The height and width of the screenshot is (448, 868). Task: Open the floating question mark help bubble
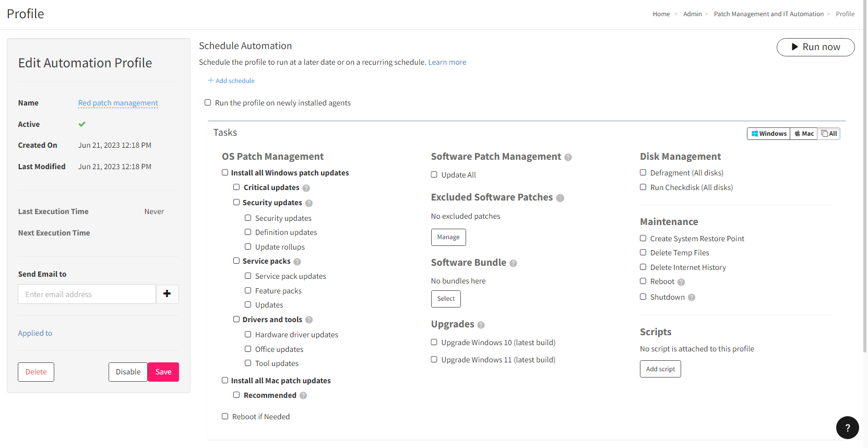coord(848,428)
